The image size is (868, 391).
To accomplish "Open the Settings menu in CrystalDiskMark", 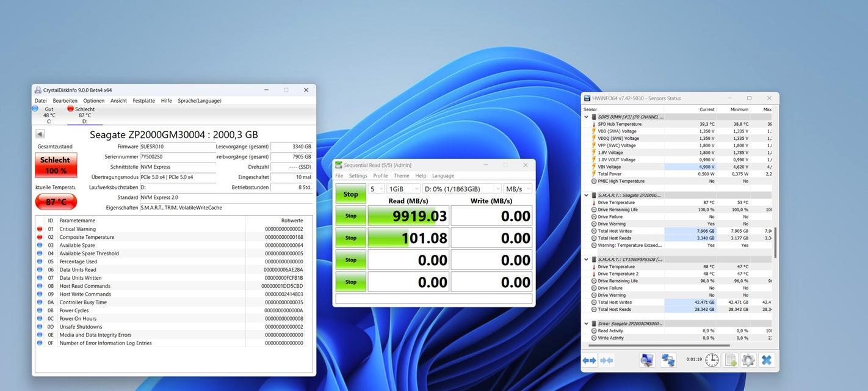I will tap(358, 176).
